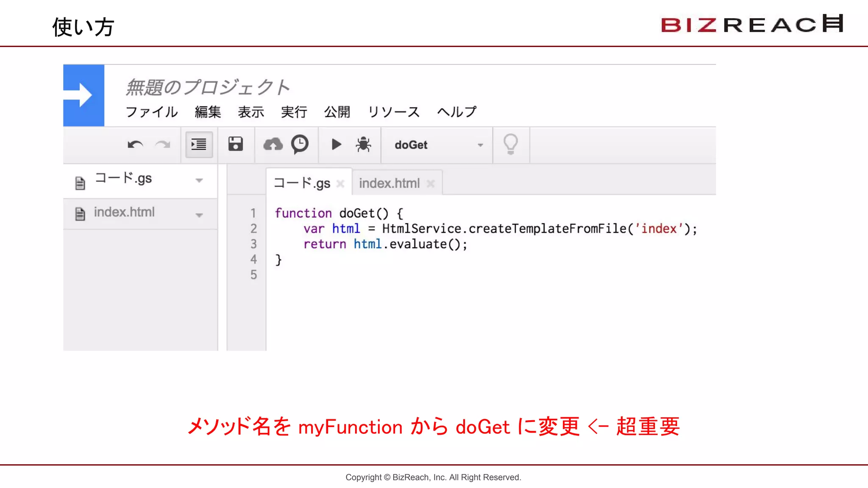868x488 pixels.
Task: Click line number 1 in gutter
Action: pyautogui.click(x=253, y=213)
